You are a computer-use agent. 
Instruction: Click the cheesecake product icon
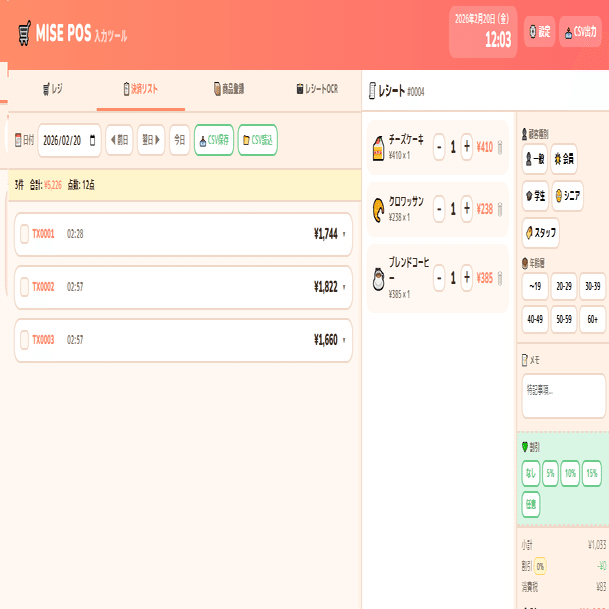coord(378,148)
